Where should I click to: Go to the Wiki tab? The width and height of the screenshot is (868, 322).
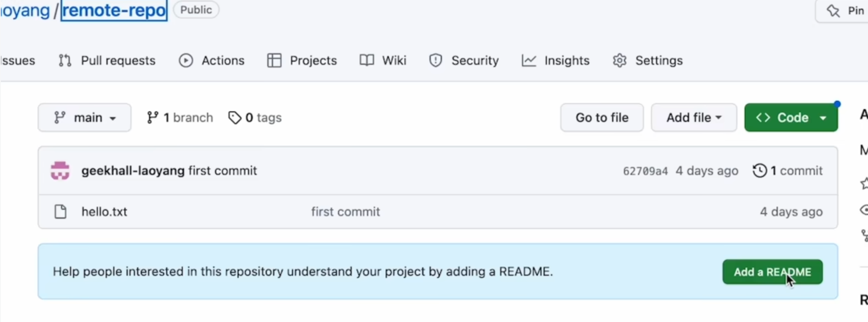click(383, 60)
